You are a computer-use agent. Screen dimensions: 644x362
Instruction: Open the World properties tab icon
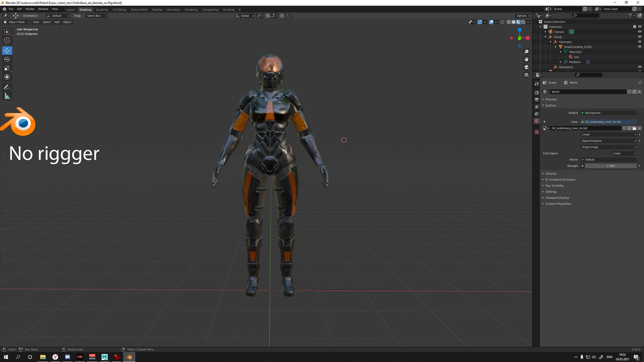(537, 121)
